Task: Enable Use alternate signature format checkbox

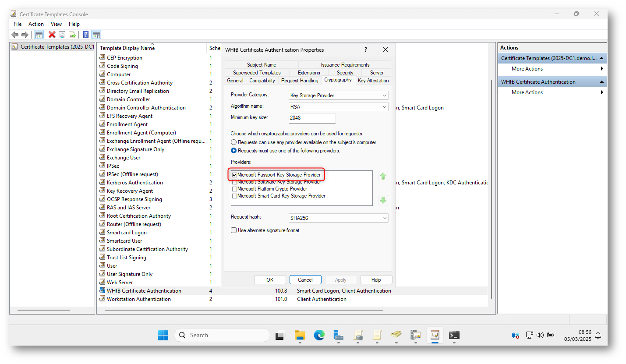Action: (x=234, y=230)
